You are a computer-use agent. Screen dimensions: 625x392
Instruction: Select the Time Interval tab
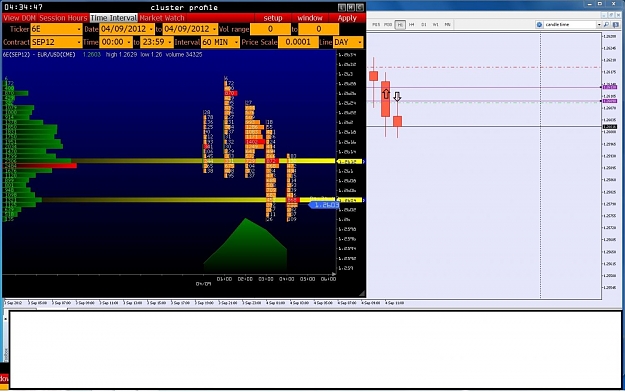pos(114,18)
